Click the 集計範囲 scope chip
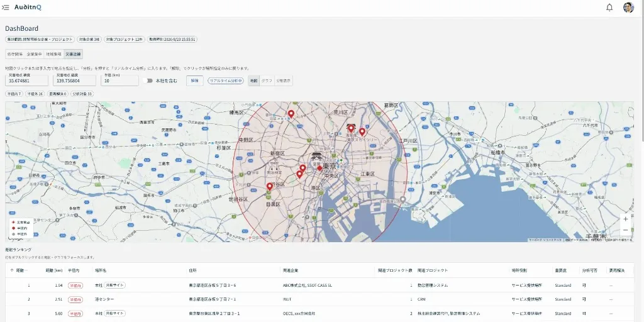This screenshot has height=322, width=644. tap(40, 40)
